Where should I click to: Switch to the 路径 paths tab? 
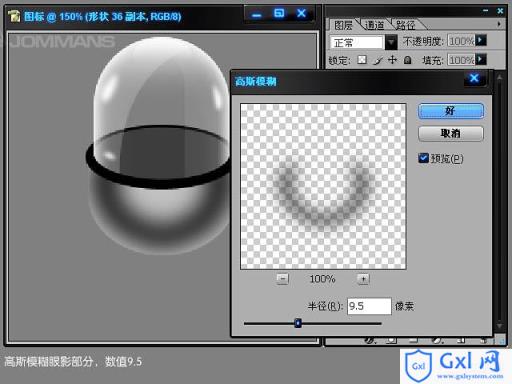(x=405, y=25)
